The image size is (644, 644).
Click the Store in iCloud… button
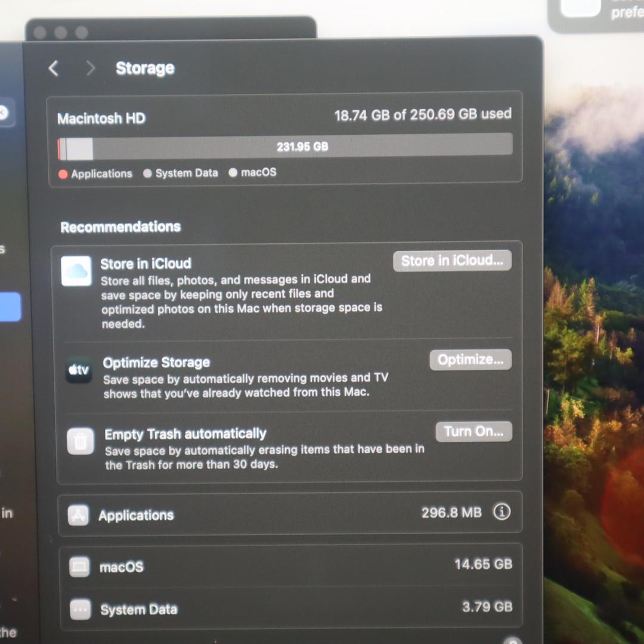(452, 261)
